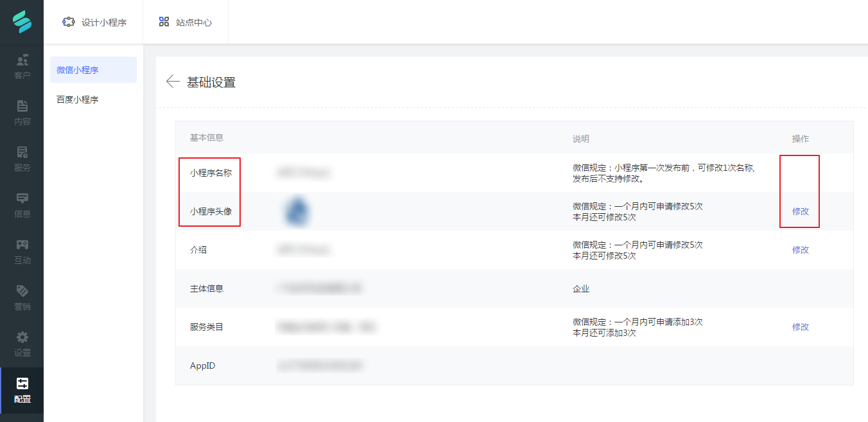868x422 pixels.
Task: Click 修改 in the 服务类目 row
Action: click(801, 327)
